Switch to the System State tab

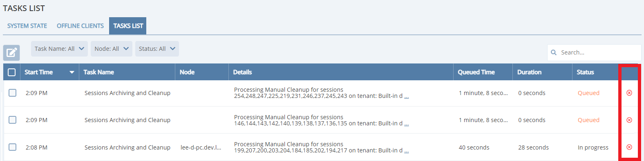[27, 26]
